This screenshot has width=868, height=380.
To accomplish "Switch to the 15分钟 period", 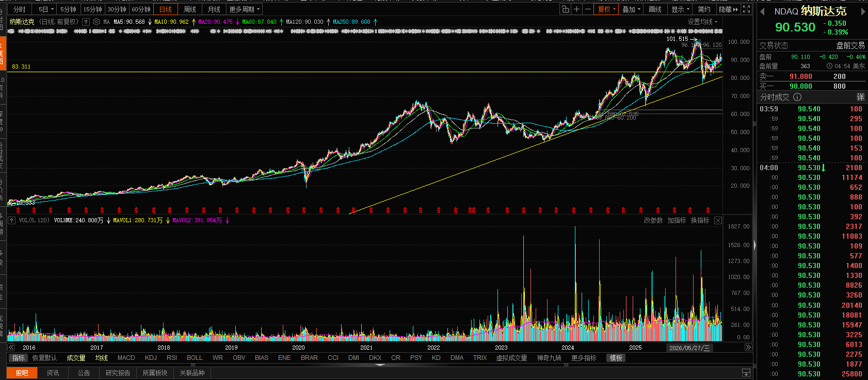I will (93, 9).
